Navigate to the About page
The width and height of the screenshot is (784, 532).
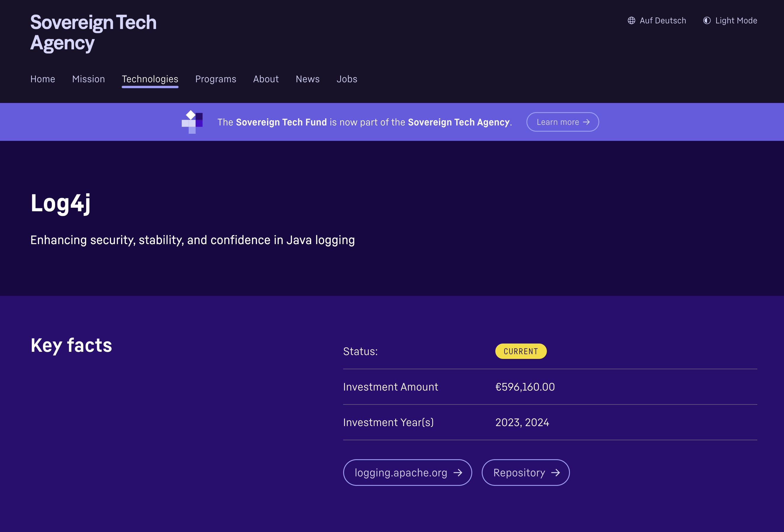tap(266, 79)
